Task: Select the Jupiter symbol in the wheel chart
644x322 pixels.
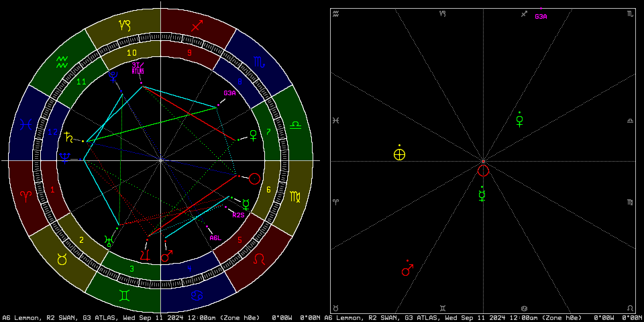Action: click(x=145, y=256)
